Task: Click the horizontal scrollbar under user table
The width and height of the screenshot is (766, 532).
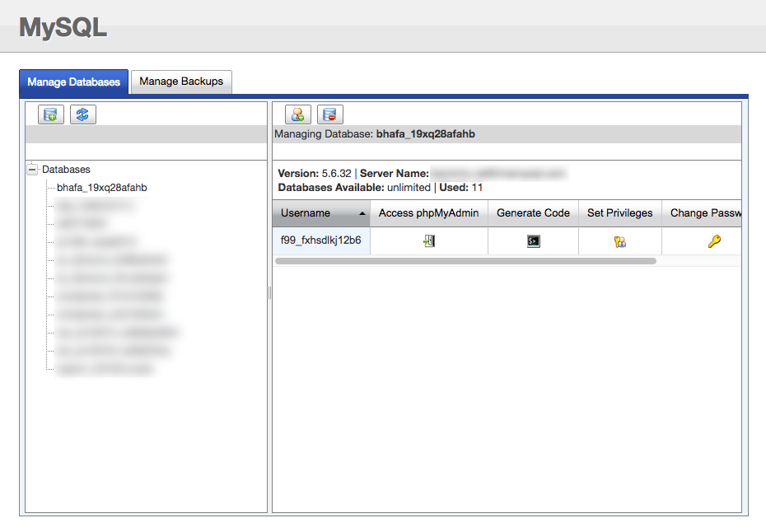Action: [465, 261]
